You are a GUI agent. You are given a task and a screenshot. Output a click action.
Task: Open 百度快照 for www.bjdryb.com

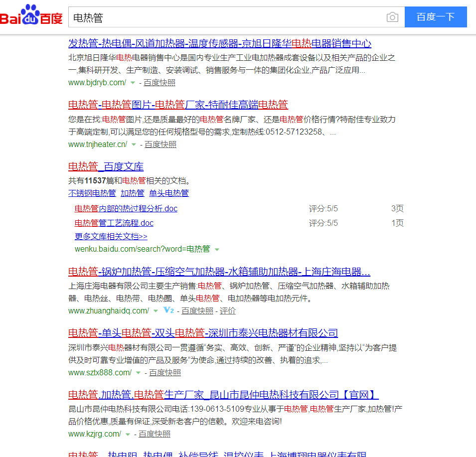159,83
